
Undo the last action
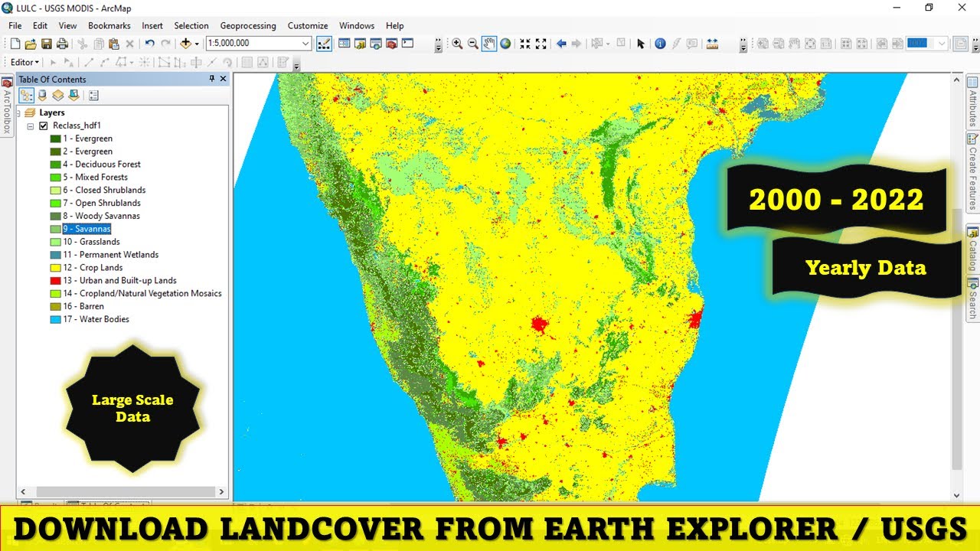pos(149,44)
